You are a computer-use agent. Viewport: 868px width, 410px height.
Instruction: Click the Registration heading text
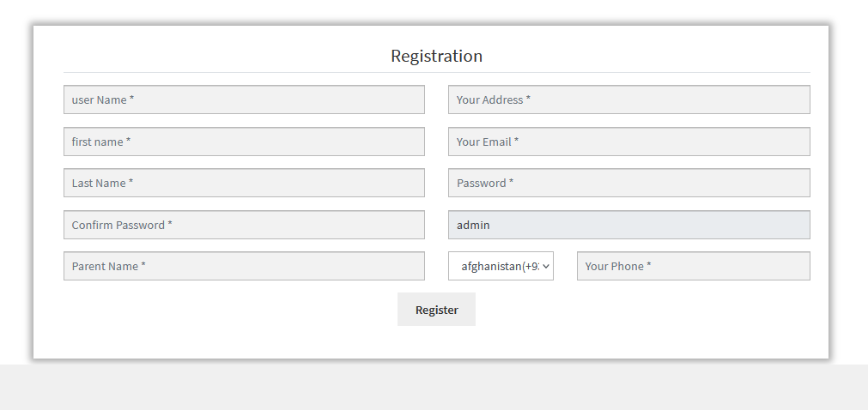pyautogui.click(x=436, y=56)
